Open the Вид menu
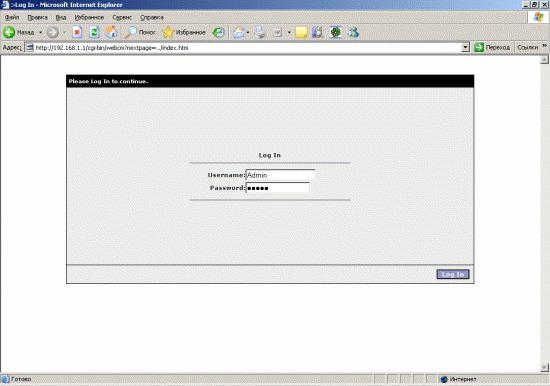Image resolution: width=550 pixels, height=386 pixels. (x=61, y=17)
